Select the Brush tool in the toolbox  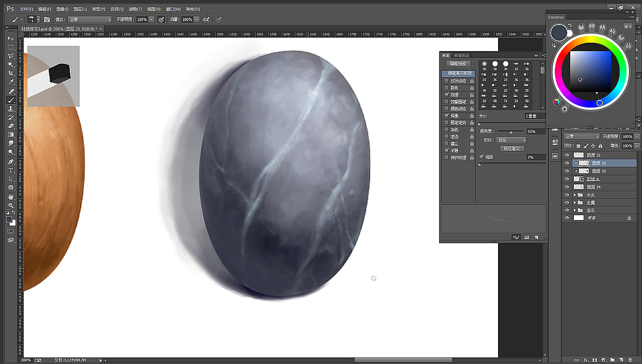tap(11, 100)
